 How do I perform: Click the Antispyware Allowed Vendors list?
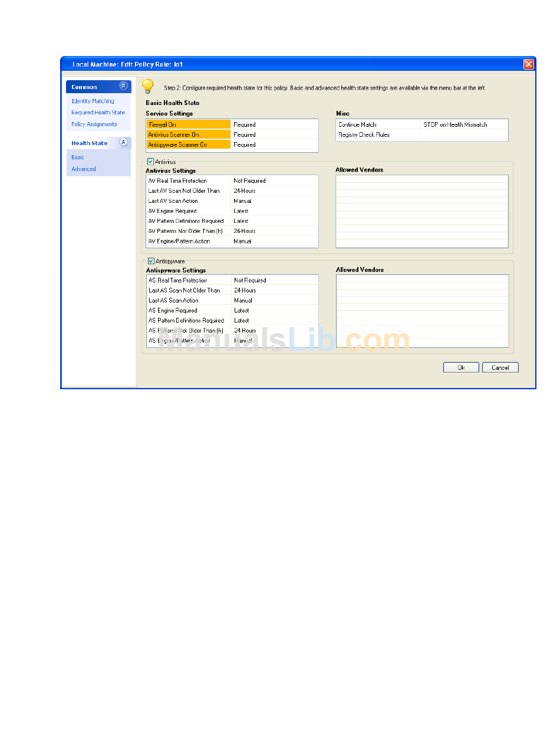point(423,311)
